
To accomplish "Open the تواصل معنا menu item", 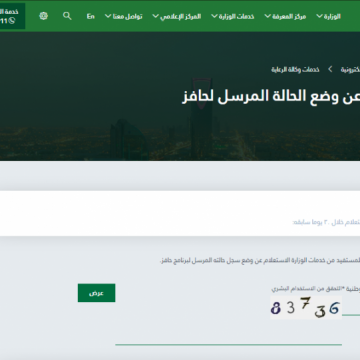I will (128, 16).
